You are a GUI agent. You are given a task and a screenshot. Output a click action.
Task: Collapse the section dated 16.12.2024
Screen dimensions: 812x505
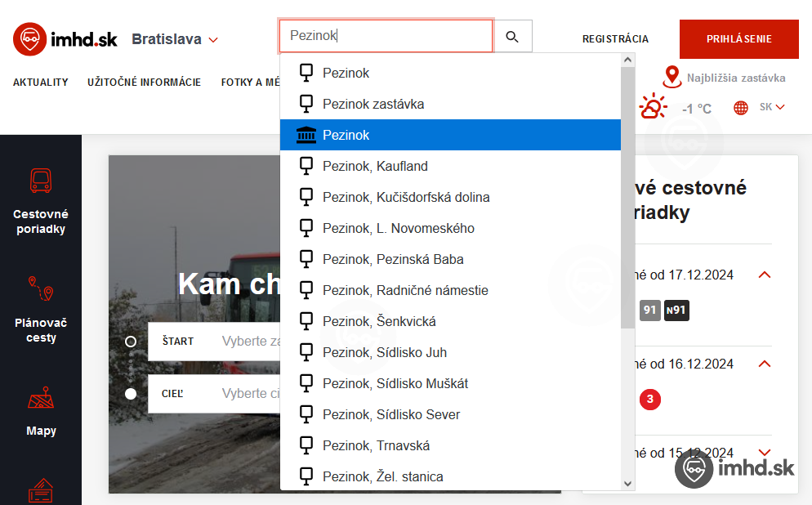[765, 364]
